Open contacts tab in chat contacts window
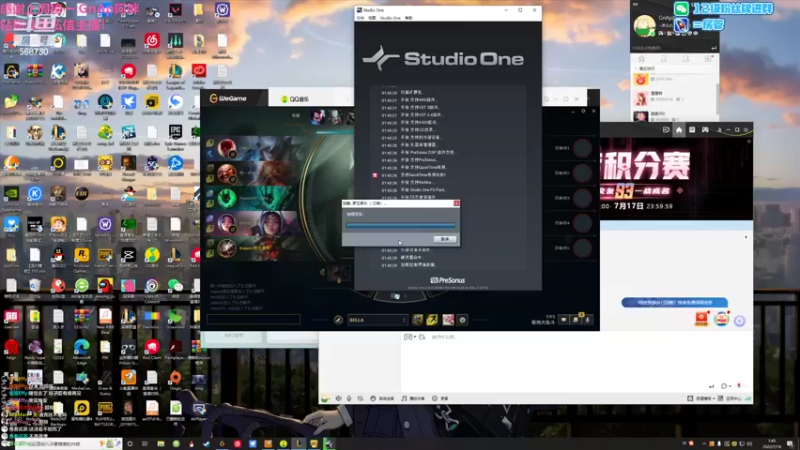 [663, 59]
